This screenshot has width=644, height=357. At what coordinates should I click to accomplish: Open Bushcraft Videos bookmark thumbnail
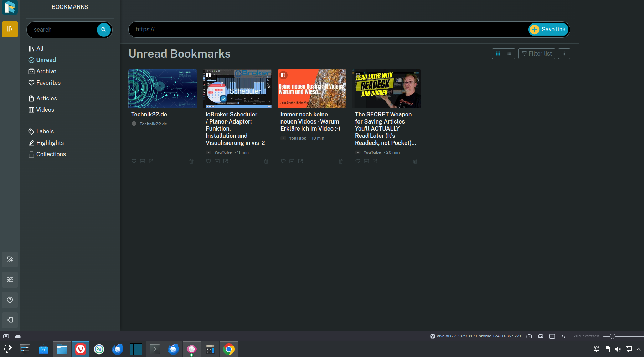312,89
